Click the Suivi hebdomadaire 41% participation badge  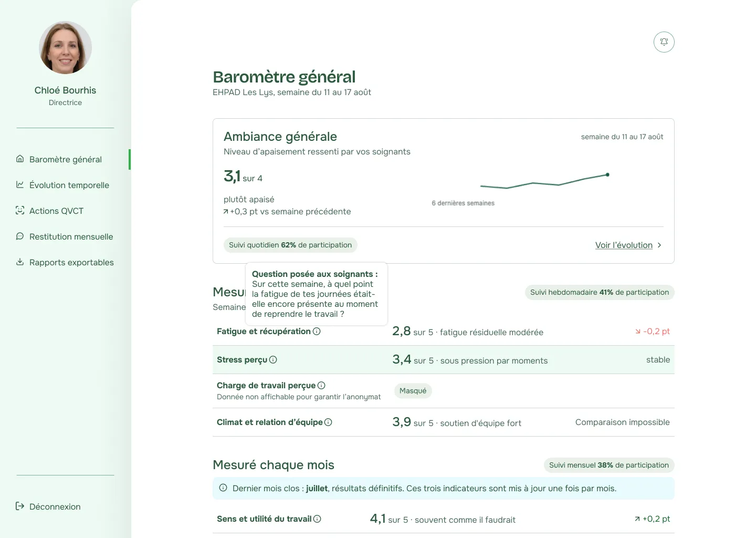600,293
